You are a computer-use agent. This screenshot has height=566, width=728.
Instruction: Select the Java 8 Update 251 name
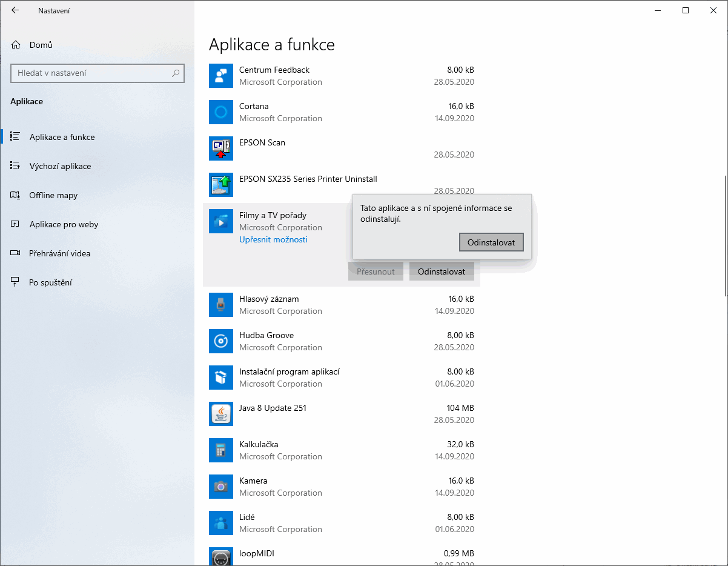[273, 408]
